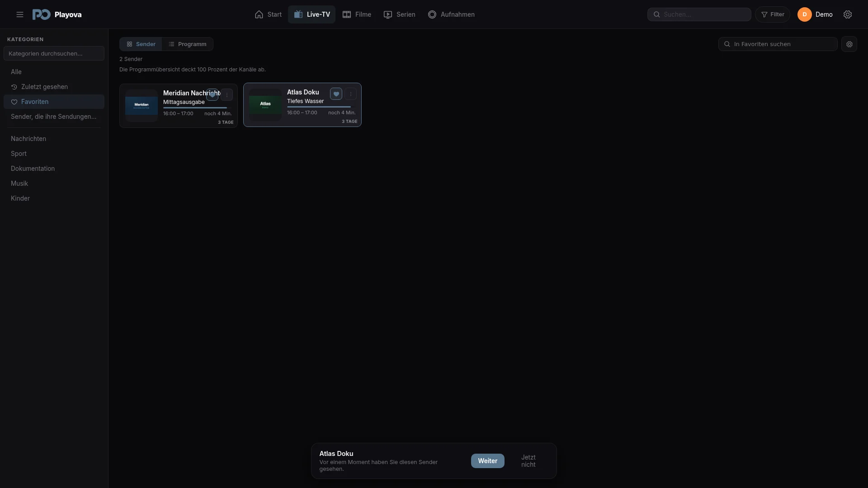Image resolution: width=868 pixels, height=488 pixels.
Task: Select Musik category
Action: [x=54, y=183]
